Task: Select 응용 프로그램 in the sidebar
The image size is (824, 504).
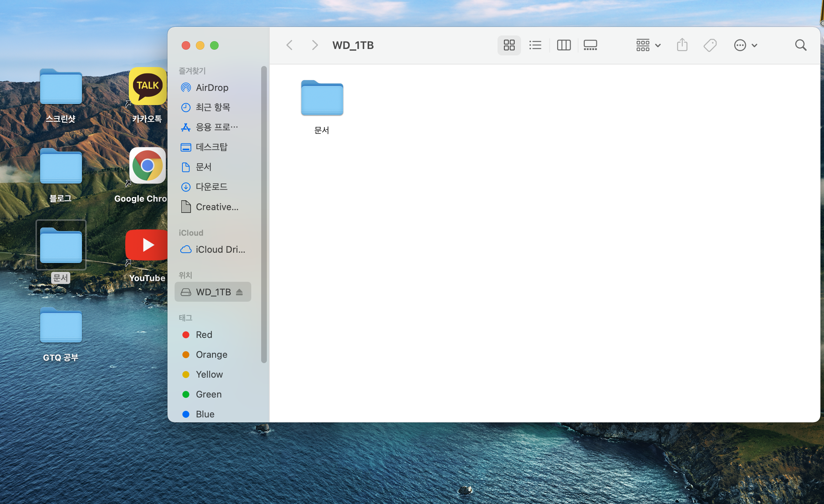Action: click(216, 127)
